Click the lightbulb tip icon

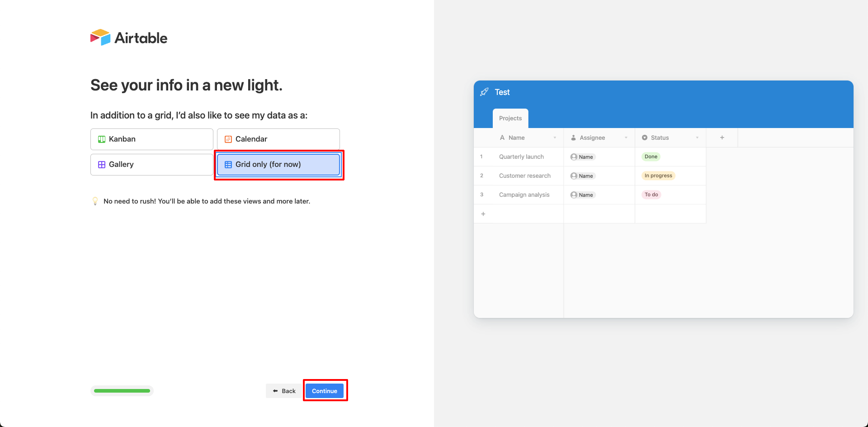[x=95, y=201]
